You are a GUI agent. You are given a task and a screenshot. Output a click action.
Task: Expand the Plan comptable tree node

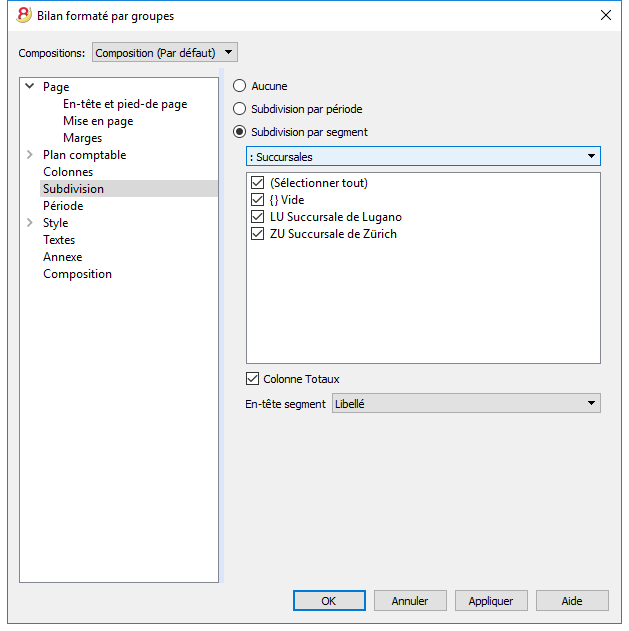(x=30, y=155)
